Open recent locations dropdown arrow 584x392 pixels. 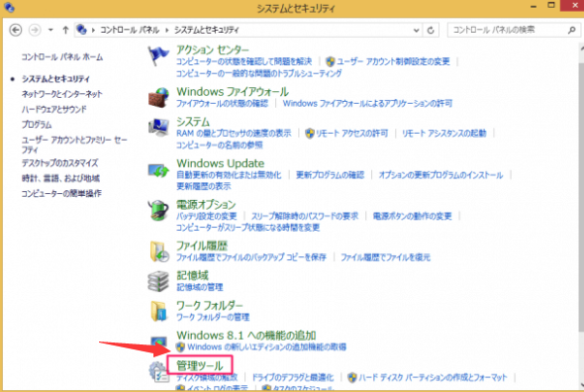coord(50,30)
